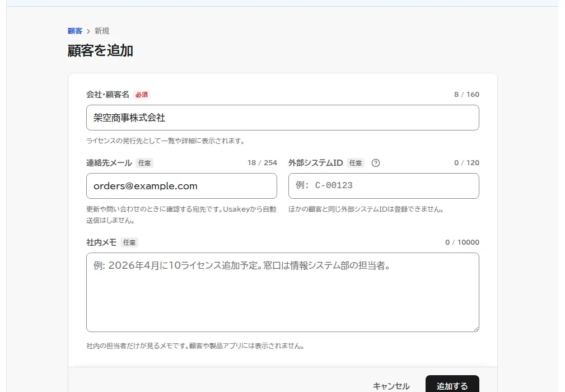The width and height of the screenshot is (565, 392).
Task: Click the hint 社内の担当者だけが見るメモです
Action: click(195, 346)
